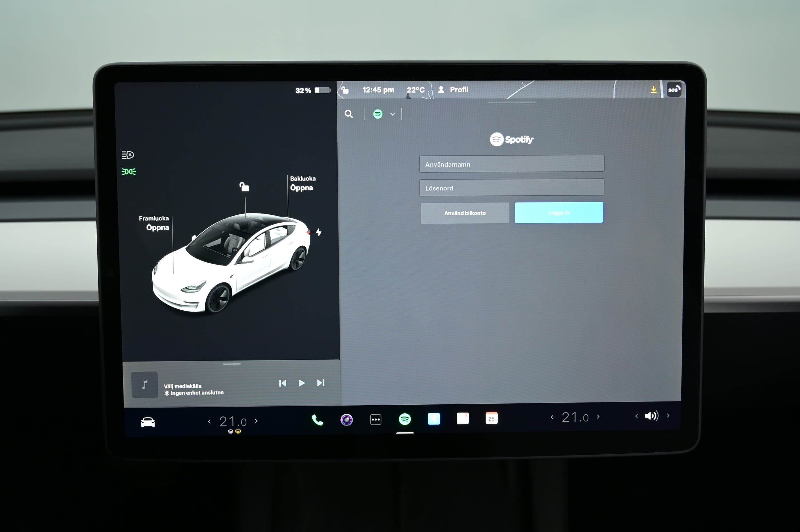Viewport: 800px width, 532px height.
Task: Tap the seat heater icons under temperature
Action: click(x=234, y=432)
